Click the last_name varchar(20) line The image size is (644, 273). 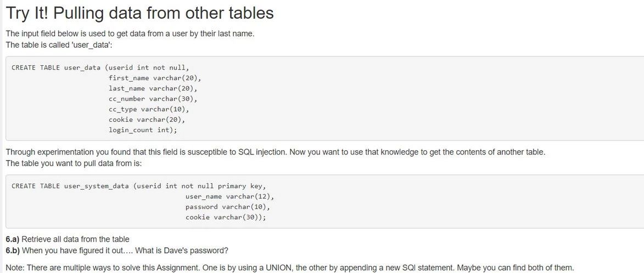(x=153, y=89)
